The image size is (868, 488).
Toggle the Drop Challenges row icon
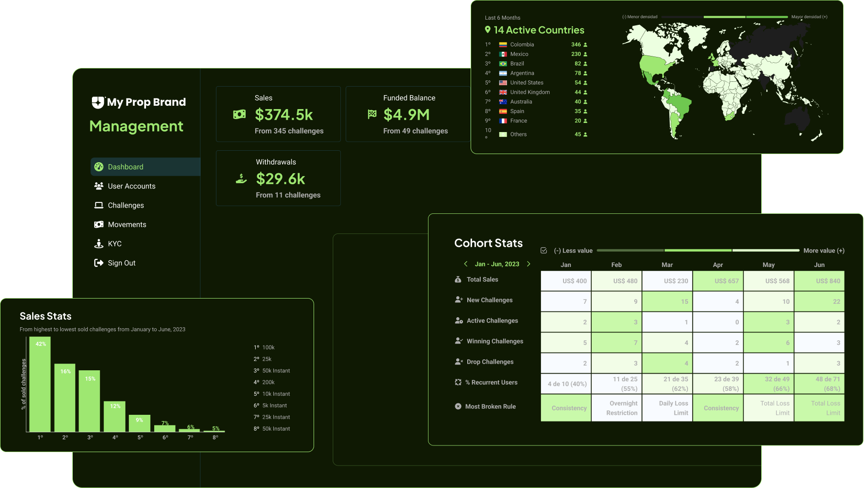[x=458, y=362]
